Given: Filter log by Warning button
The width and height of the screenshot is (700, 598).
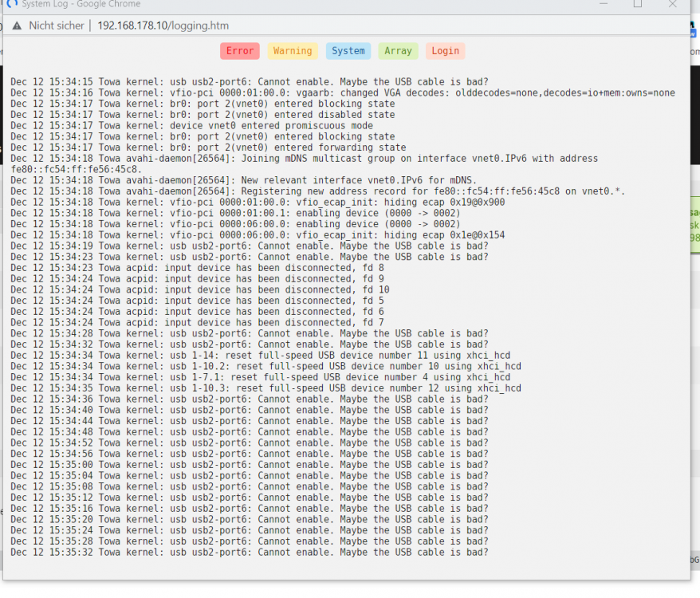Looking at the screenshot, I should coord(293,51).
